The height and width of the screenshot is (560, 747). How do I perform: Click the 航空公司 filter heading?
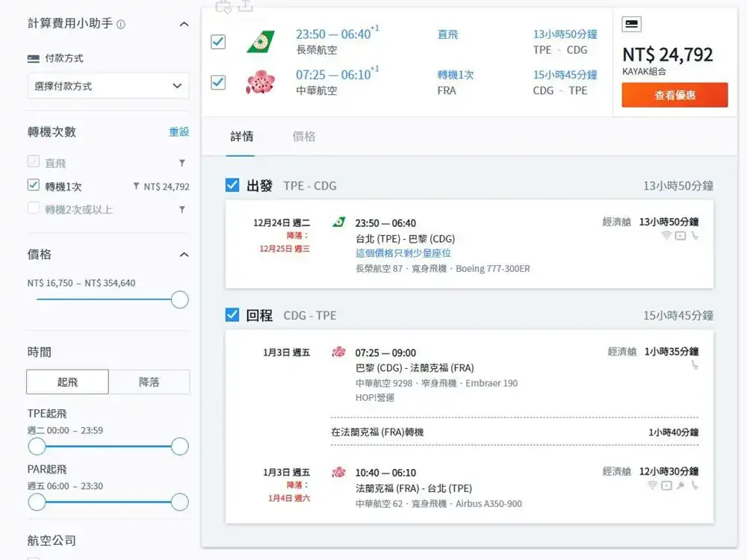(x=52, y=541)
